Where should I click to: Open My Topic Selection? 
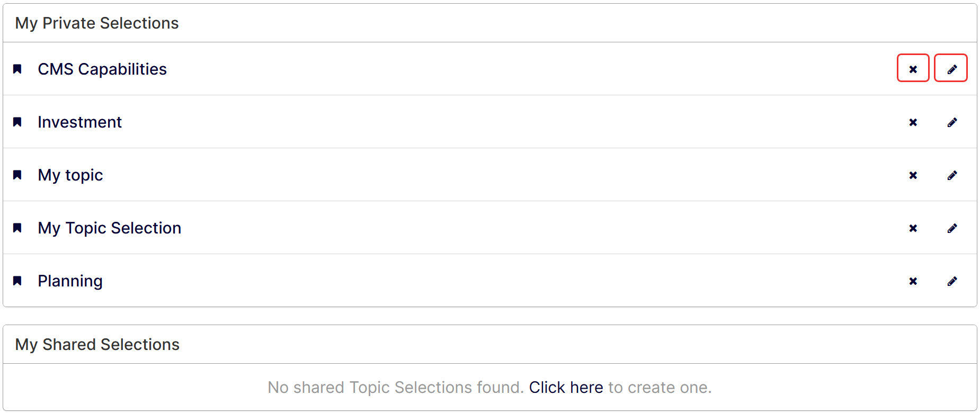click(110, 228)
